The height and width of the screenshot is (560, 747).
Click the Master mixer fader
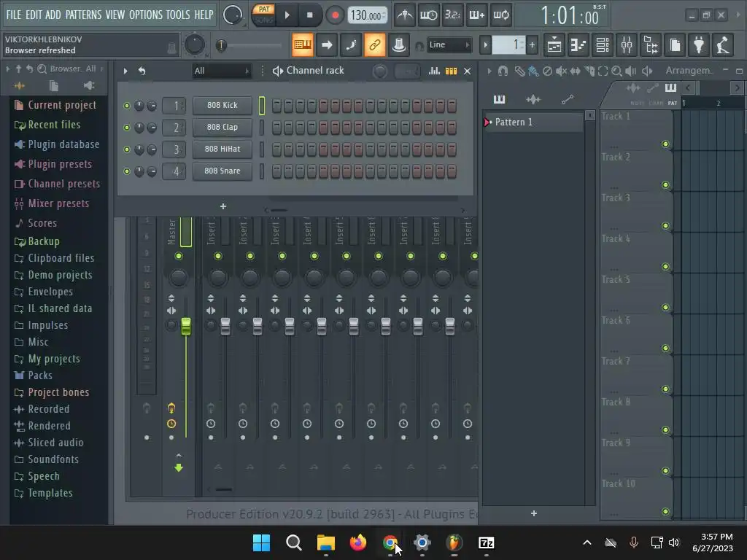(x=186, y=326)
